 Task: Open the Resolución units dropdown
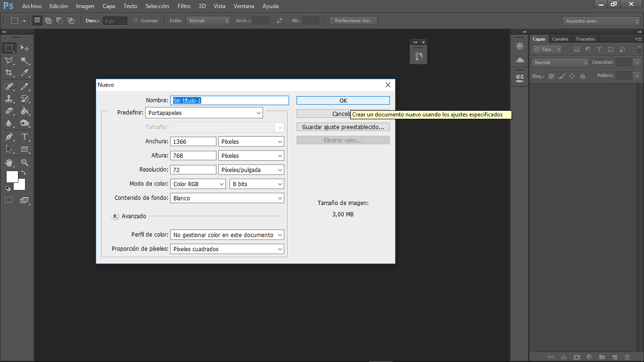(x=251, y=170)
